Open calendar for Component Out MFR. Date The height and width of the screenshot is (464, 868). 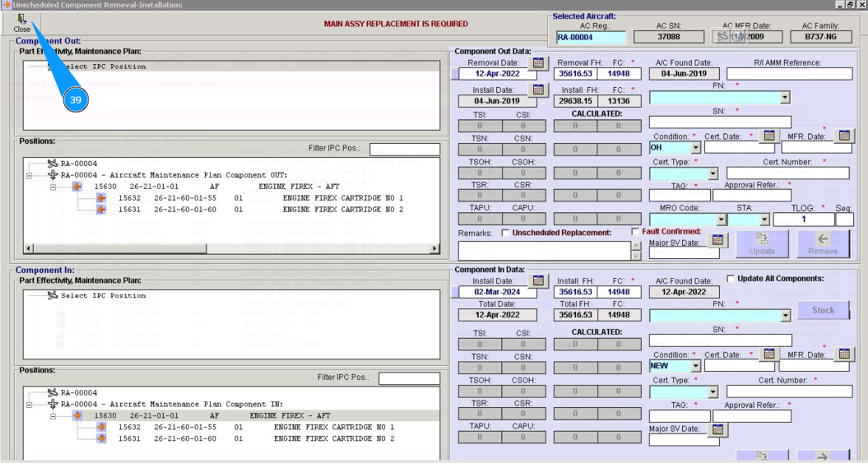coord(844,136)
